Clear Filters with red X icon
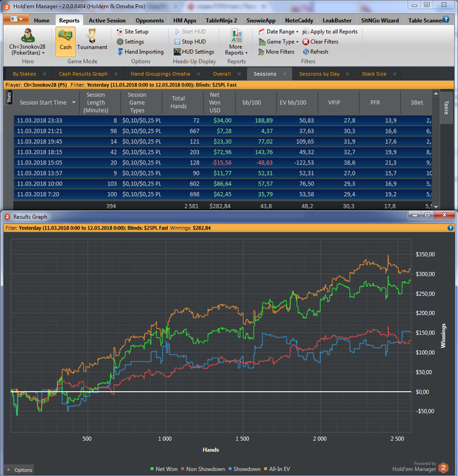 coord(320,41)
